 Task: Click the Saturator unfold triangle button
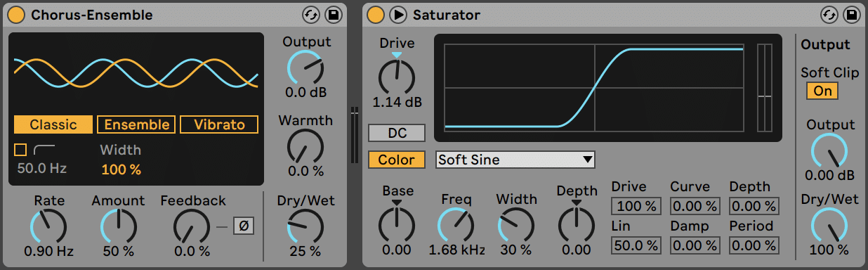tap(398, 15)
